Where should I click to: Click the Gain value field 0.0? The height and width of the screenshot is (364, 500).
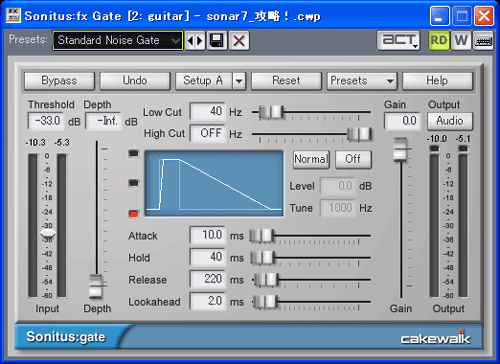[402, 121]
